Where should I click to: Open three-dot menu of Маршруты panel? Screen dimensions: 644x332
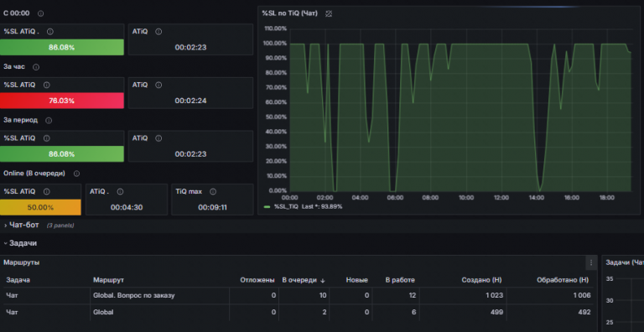coord(591,262)
